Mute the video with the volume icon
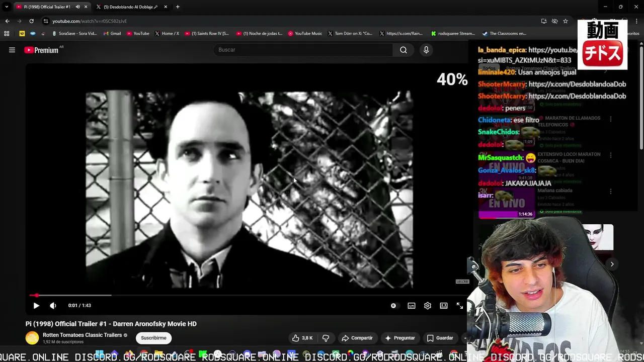This screenshot has width=644, height=362. 53,305
